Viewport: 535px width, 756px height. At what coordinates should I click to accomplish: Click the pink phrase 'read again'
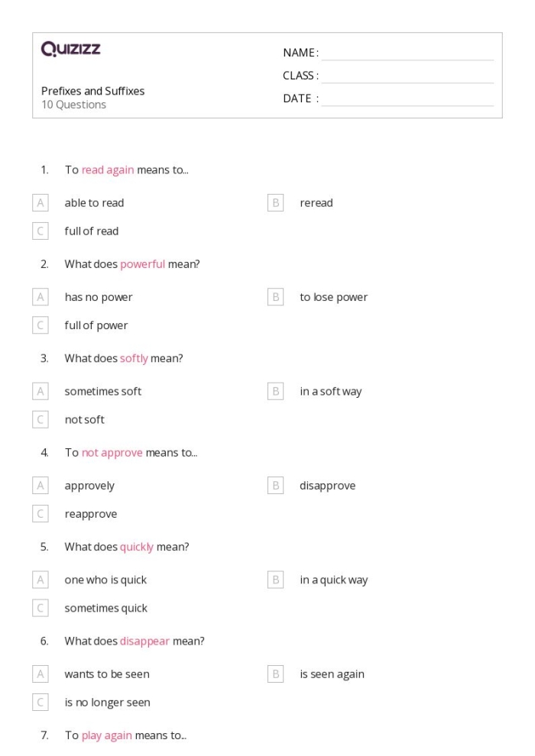(x=108, y=170)
